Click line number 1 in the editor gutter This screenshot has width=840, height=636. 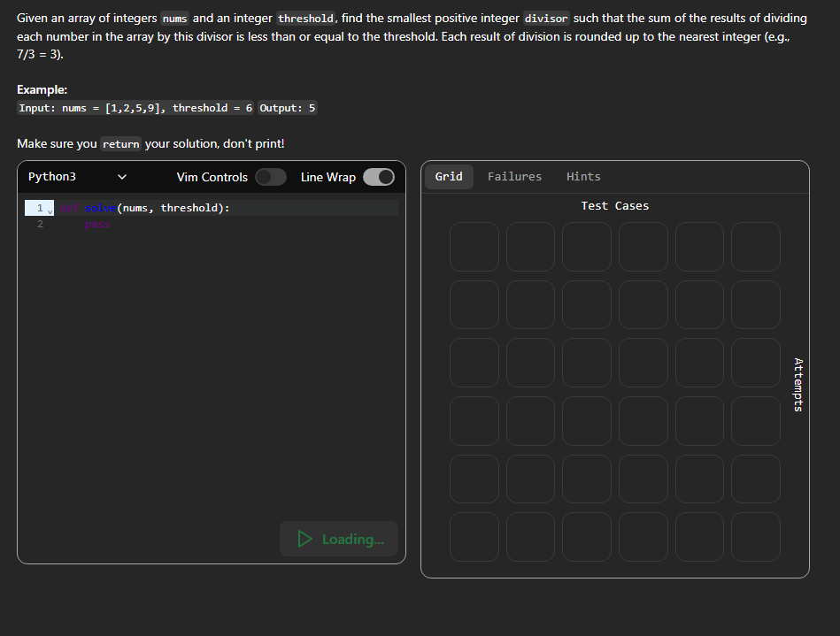(39, 207)
